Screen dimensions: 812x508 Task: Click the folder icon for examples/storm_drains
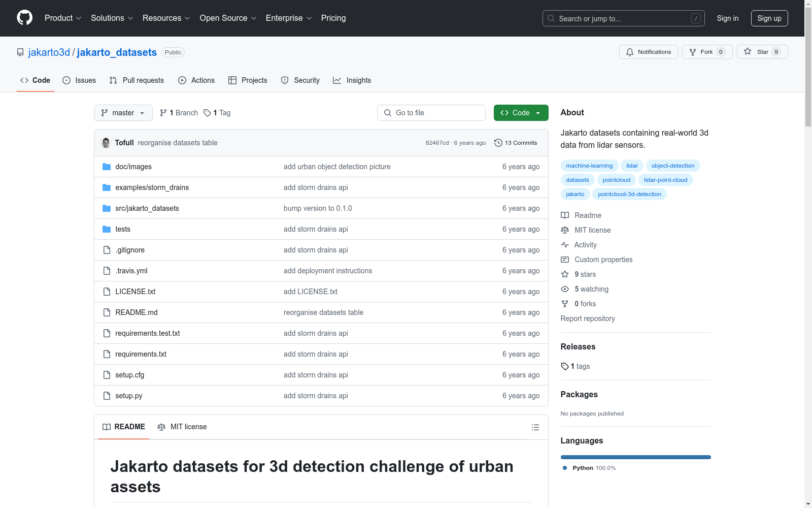coord(107,187)
